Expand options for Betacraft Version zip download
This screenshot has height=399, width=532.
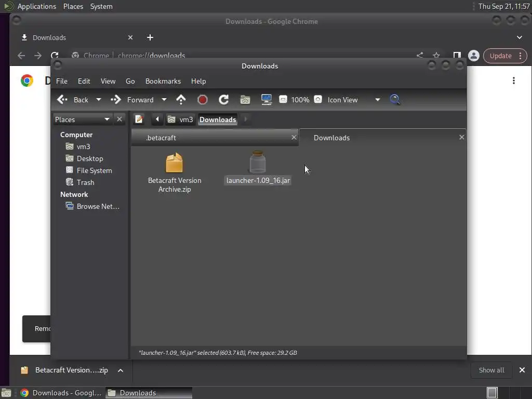pyautogui.click(x=121, y=370)
